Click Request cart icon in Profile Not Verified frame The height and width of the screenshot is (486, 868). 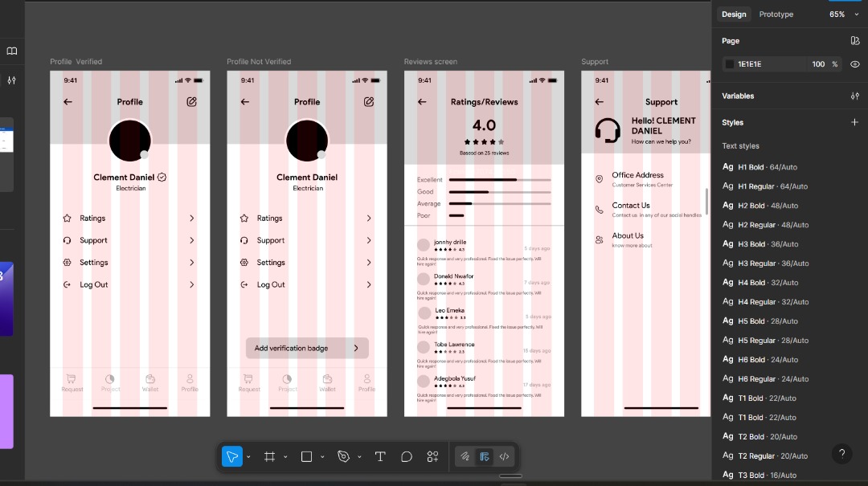(x=248, y=379)
